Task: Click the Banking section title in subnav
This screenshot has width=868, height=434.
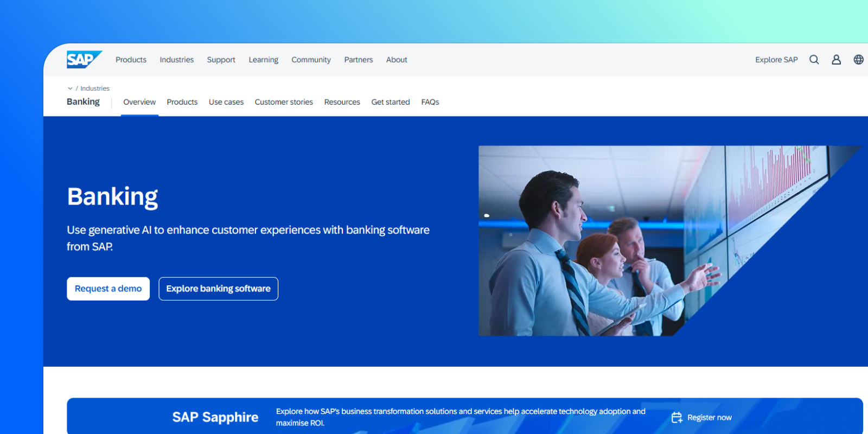Action: (x=83, y=102)
